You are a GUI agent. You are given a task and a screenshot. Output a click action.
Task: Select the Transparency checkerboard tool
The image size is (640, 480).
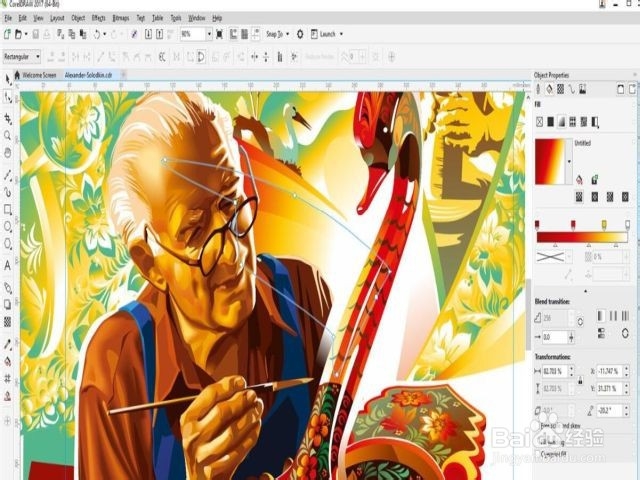(x=7, y=322)
